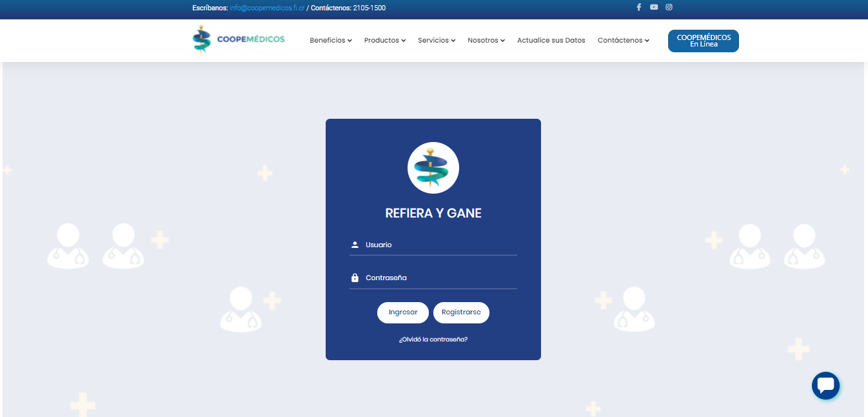Click the user icon beside Usuario
Viewport: 868px width, 417px height.
point(355,245)
